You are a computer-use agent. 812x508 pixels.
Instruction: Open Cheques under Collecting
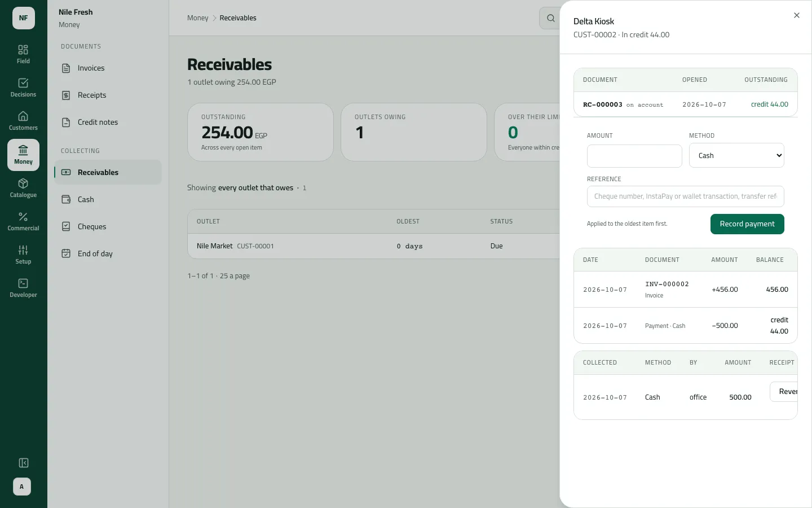(108, 226)
